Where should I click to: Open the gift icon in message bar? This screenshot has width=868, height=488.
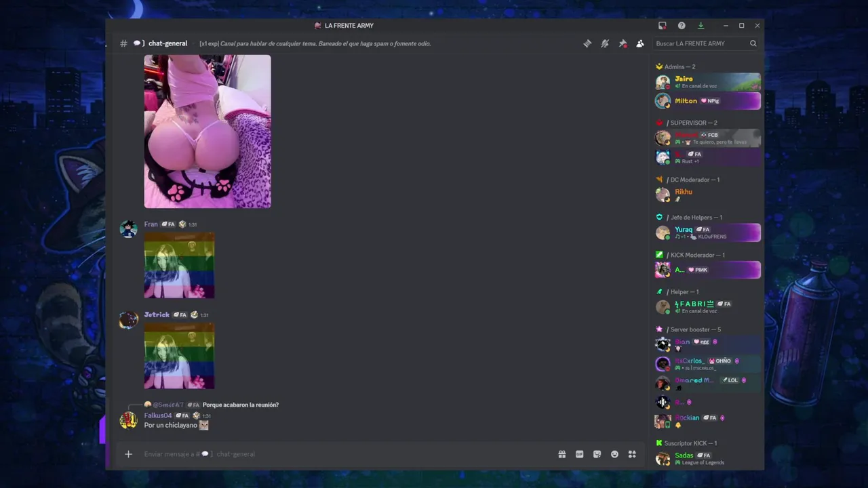[x=562, y=454]
